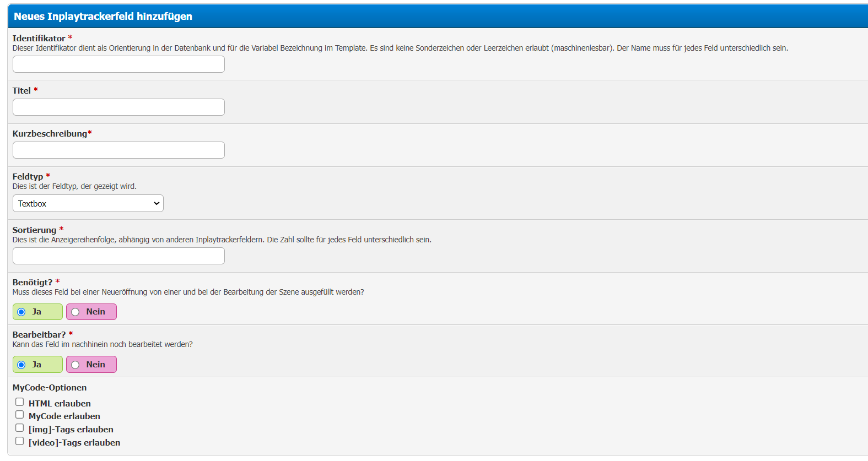868x461 pixels.
Task: Open the Feldtyp Textbox dropdown
Action: click(88, 203)
